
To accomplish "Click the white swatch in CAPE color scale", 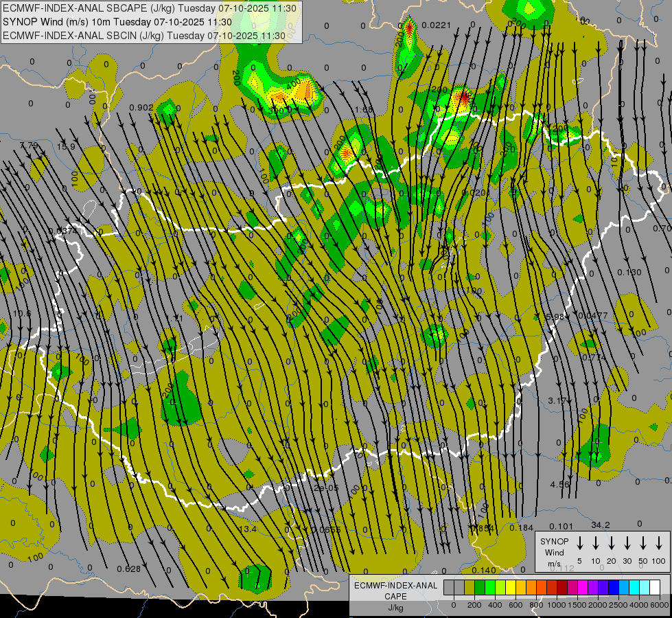I will (x=655, y=587).
